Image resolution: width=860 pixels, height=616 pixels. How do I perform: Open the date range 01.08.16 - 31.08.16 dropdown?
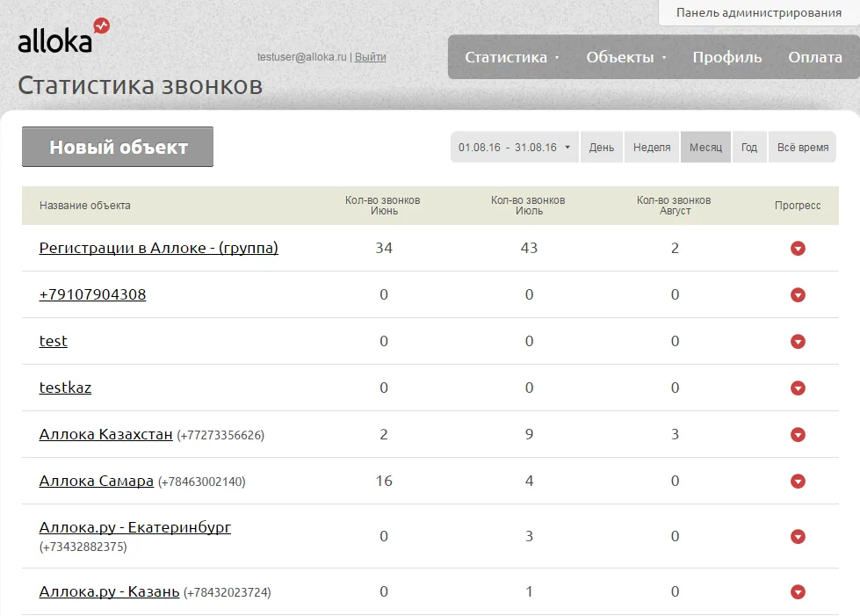point(515,147)
